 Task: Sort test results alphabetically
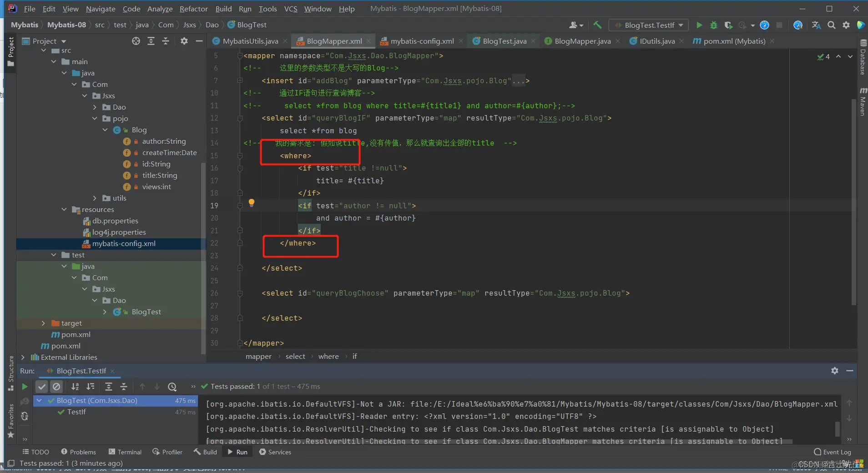tap(75, 387)
